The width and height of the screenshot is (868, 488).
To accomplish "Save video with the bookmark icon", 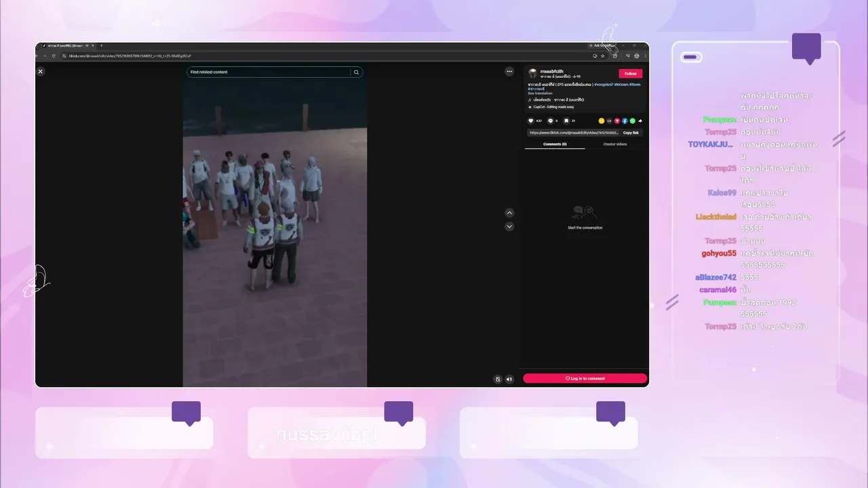I will (x=566, y=121).
